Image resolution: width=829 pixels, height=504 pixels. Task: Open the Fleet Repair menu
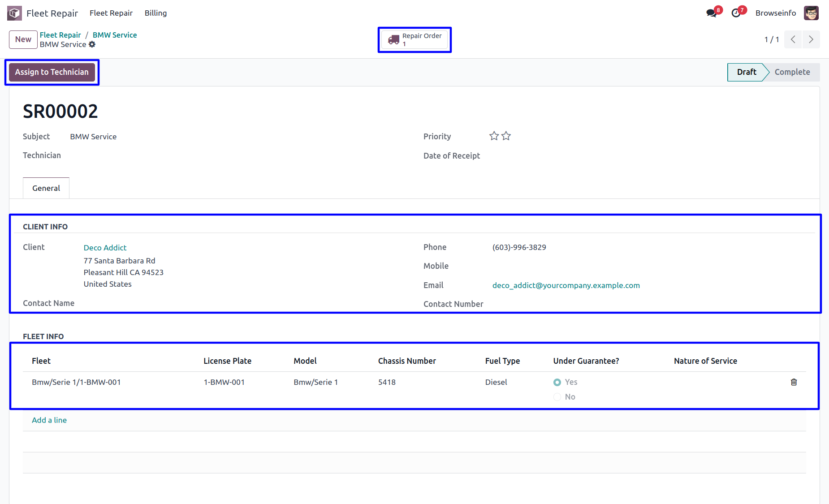point(111,13)
